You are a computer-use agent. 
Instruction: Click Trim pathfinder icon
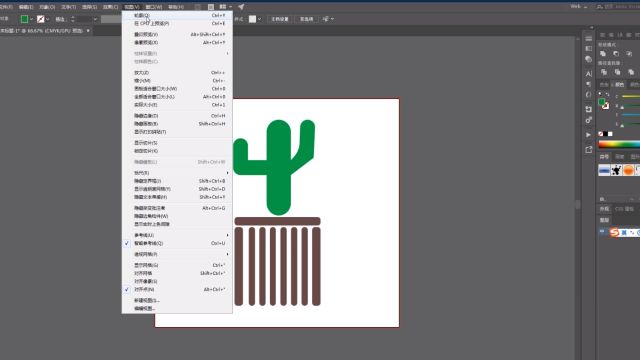(x=618, y=72)
